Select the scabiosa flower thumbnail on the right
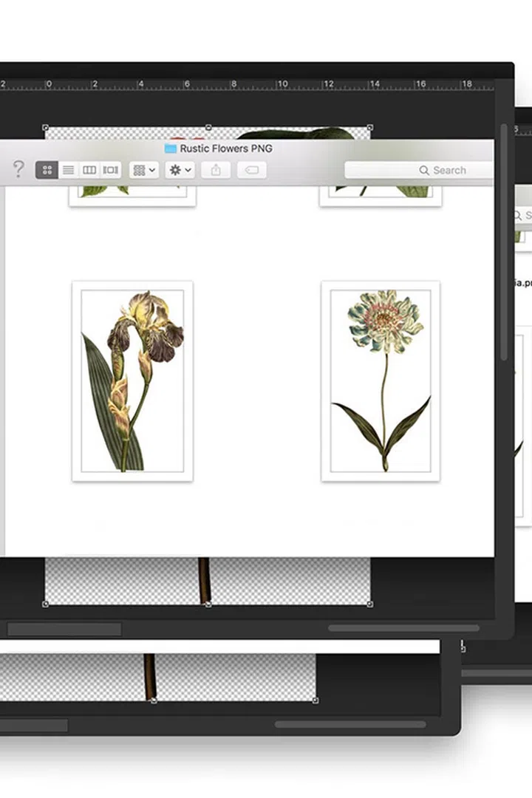The image size is (532, 798). tap(381, 381)
